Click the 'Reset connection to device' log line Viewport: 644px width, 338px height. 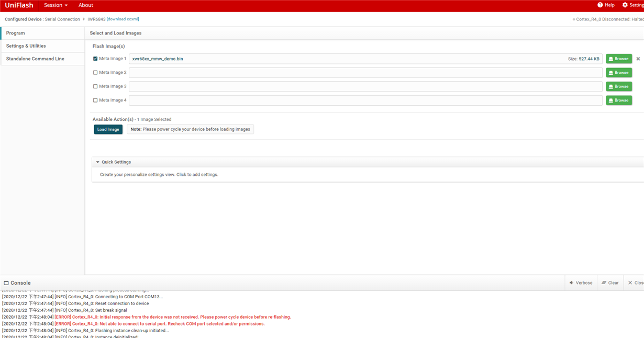75,303
